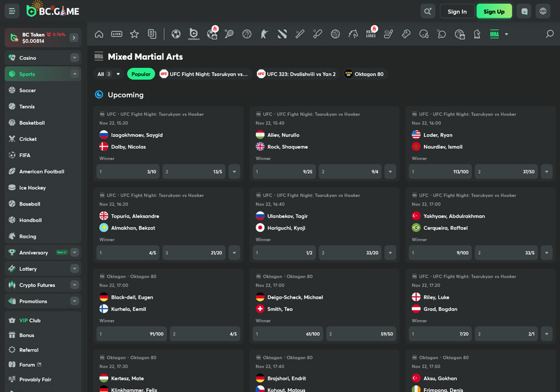Screen dimensions: 560x392
Task: Switch to the Oktagon 80 tab
Action: coord(365,74)
